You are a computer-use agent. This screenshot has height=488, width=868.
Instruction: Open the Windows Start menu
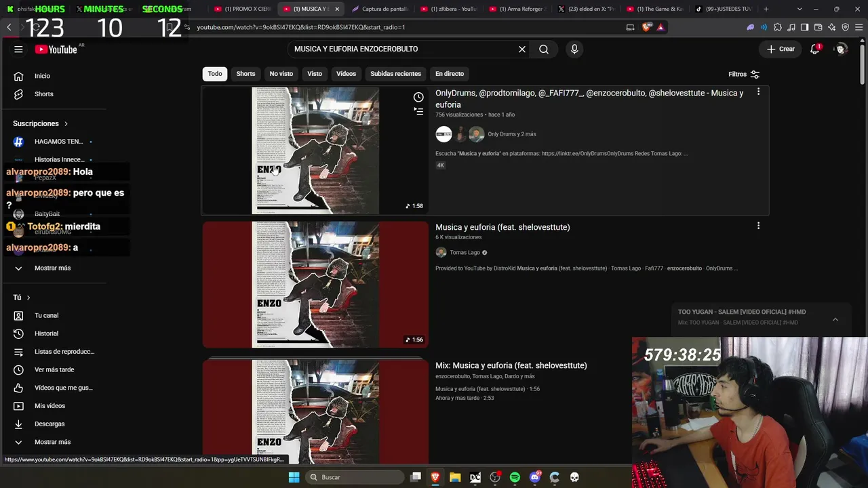tap(294, 477)
